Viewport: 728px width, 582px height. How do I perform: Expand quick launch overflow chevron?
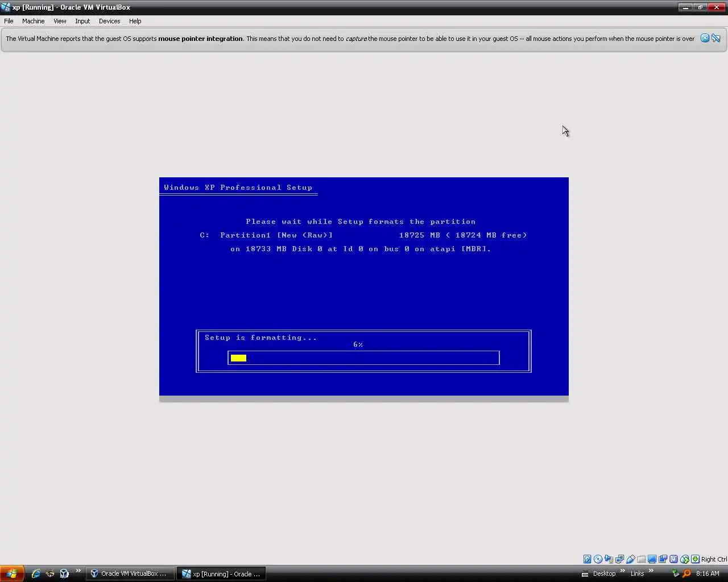pos(78,571)
